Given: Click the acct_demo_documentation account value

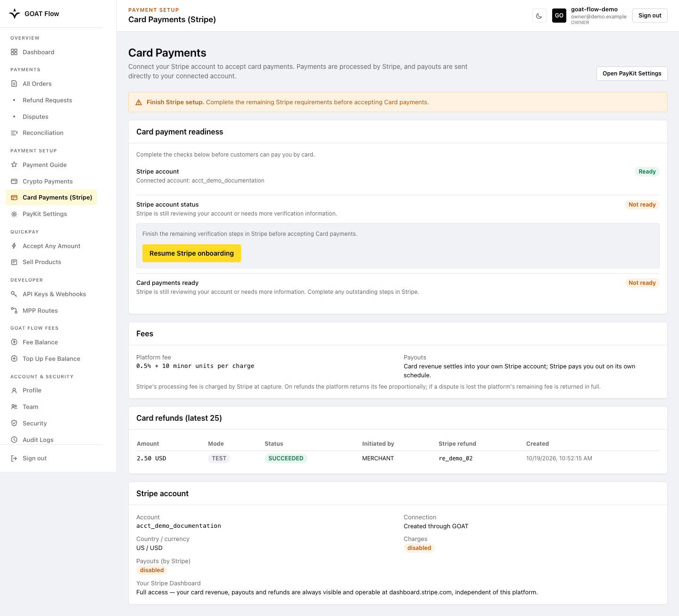Looking at the screenshot, I should point(179,526).
